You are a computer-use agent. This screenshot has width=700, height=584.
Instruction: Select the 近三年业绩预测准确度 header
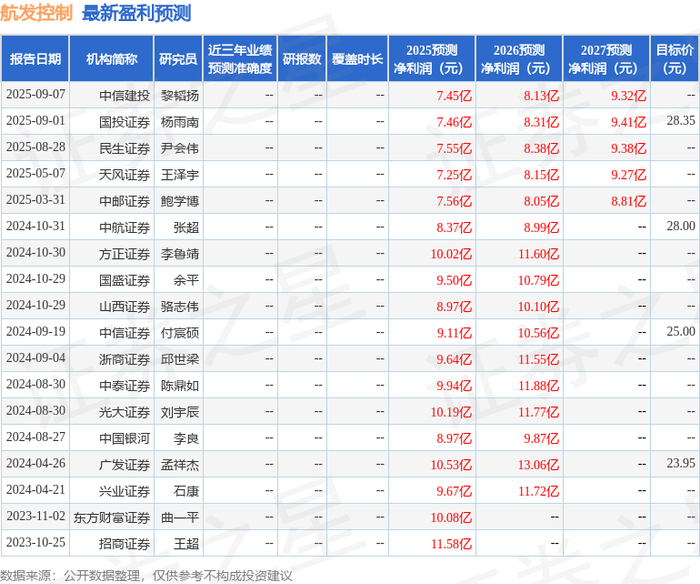pyautogui.click(x=240, y=59)
